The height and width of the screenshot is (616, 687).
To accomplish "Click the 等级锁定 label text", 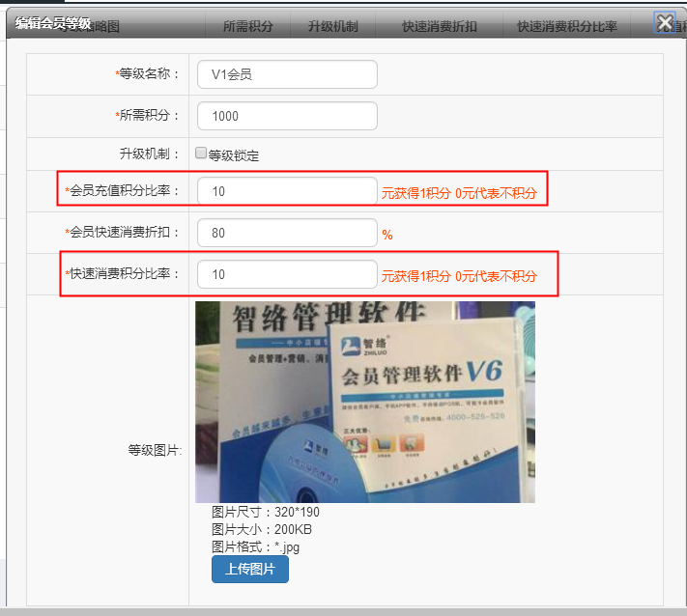I will [234, 155].
